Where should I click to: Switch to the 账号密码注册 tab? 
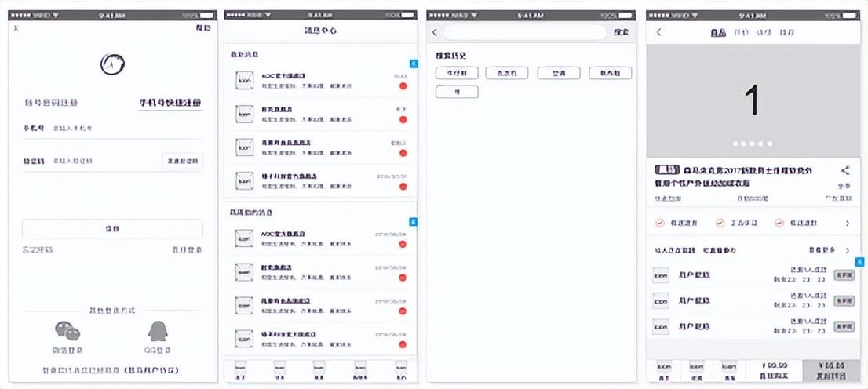point(52,103)
